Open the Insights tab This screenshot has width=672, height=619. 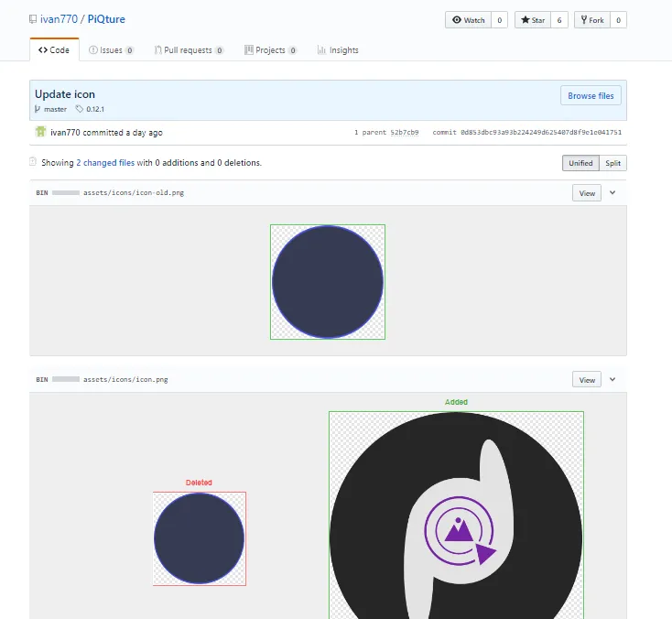click(338, 50)
